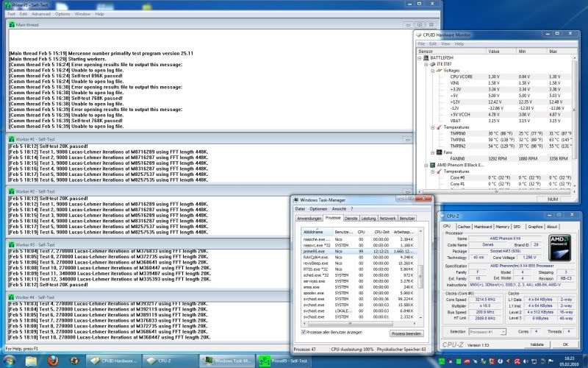Switch to the Dienste tab in Task-Manager

[x=351, y=218]
